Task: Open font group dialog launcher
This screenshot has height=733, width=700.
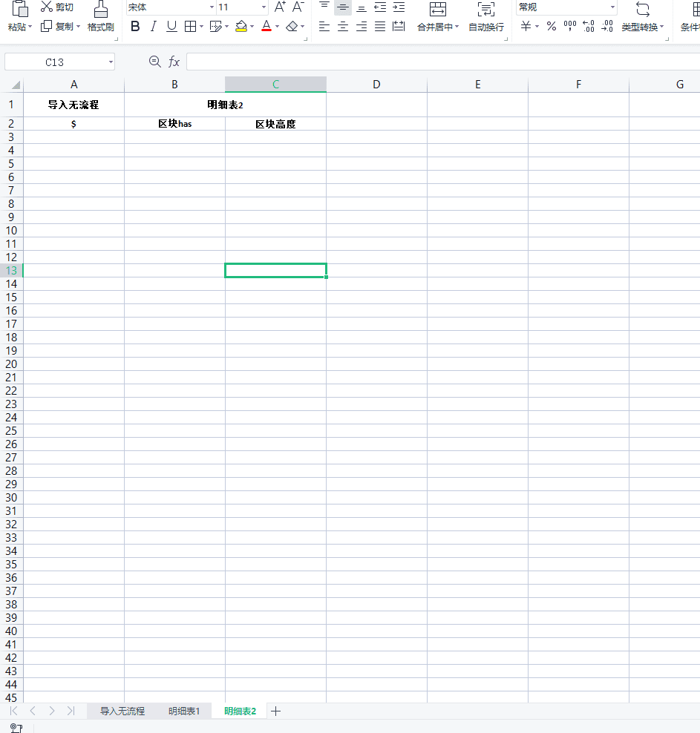Action: point(305,39)
